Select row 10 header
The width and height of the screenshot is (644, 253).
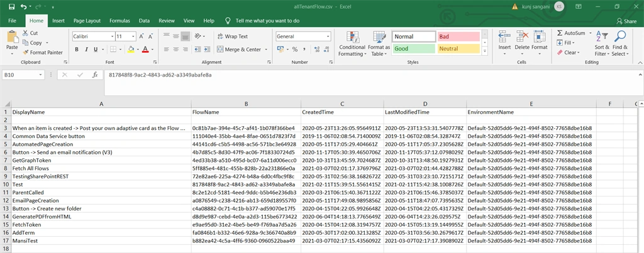click(x=5, y=185)
